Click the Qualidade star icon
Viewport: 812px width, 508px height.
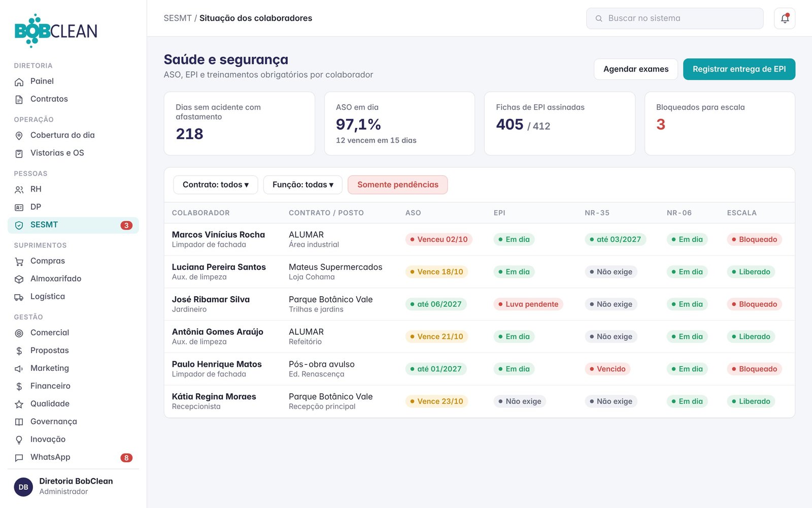[x=19, y=404]
